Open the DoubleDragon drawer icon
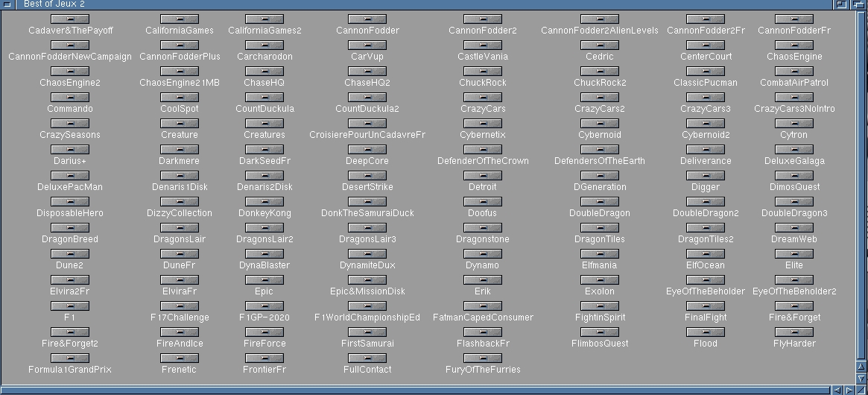This screenshot has width=868, height=395. 600,201
